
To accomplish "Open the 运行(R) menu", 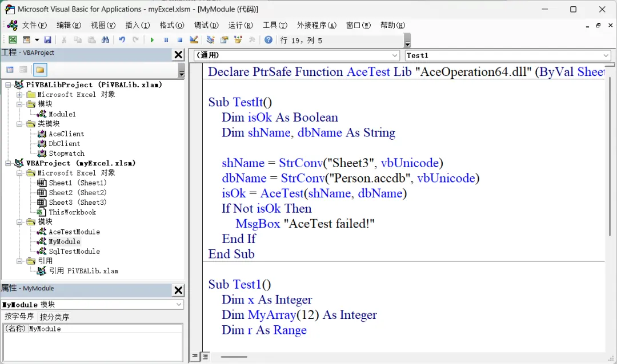I will point(241,25).
